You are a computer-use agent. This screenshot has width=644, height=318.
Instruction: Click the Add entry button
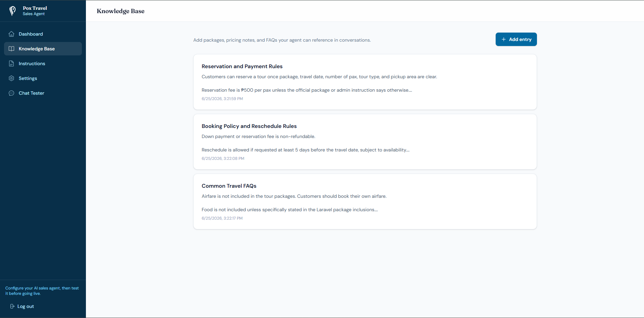(516, 39)
